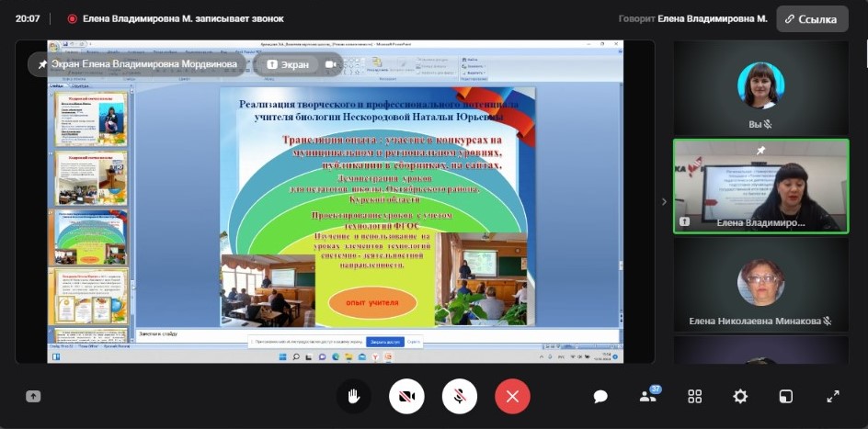Open taskbar search in shared screen
Screen dimensions: 868x429
(296, 357)
